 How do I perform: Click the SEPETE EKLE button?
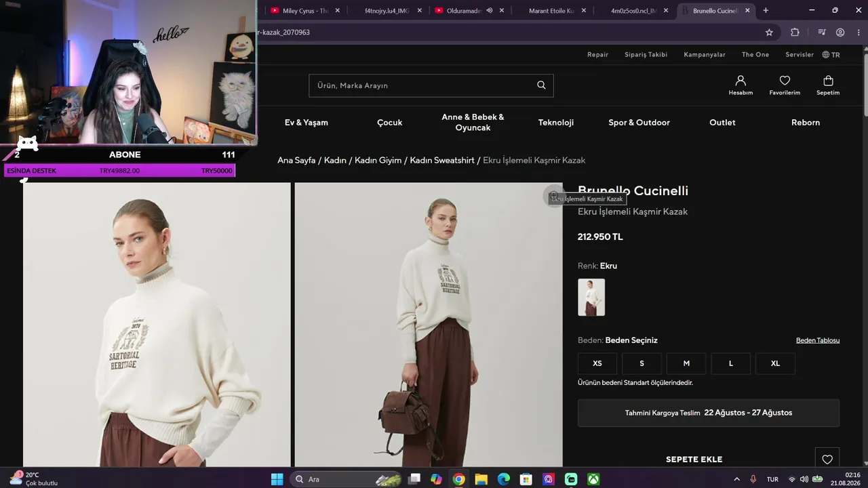click(694, 460)
